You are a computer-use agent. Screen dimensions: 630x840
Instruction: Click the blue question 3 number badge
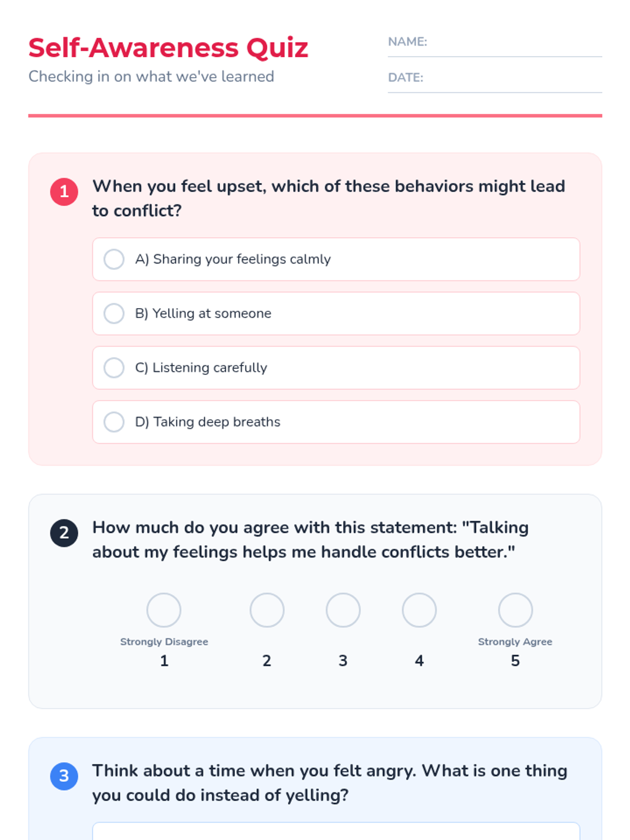[64, 776]
